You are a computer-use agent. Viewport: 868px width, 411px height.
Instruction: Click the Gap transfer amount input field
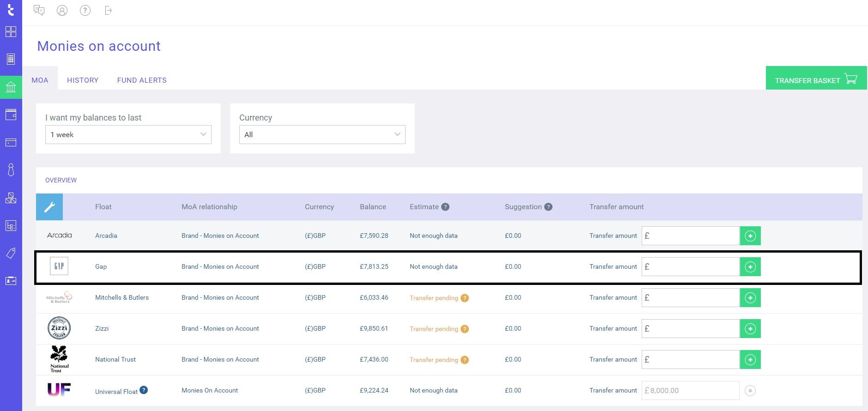coord(690,267)
